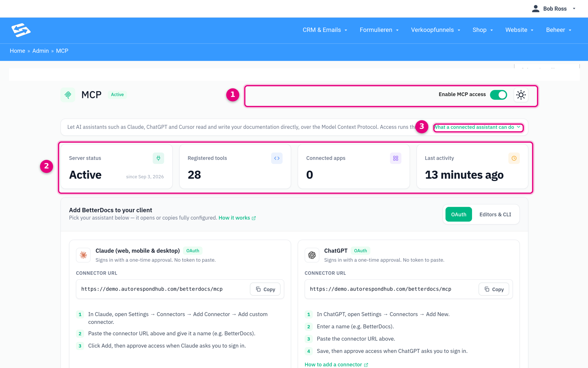Open the Verkoopfunnels menu

point(436,30)
